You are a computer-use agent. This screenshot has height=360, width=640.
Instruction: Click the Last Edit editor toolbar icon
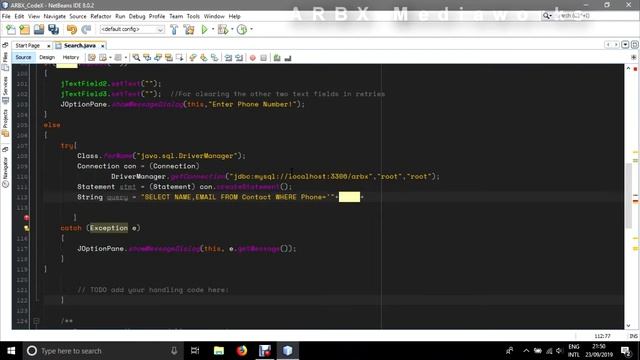tap(92, 58)
